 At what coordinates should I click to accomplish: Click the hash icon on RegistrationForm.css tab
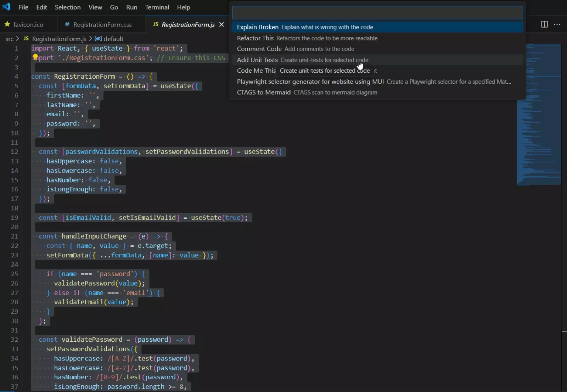(x=67, y=24)
